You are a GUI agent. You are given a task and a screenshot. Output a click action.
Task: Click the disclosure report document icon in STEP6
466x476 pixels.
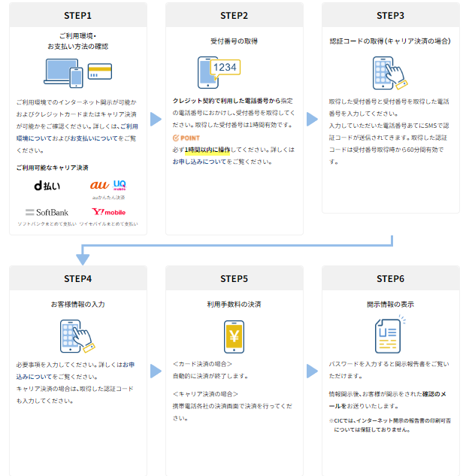point(390,334)
